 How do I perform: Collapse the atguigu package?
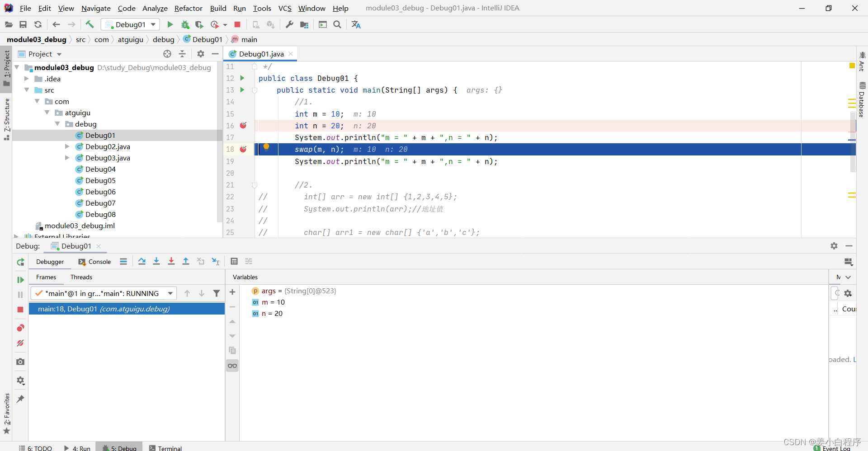pyautogui.click(x=47, y=113)
